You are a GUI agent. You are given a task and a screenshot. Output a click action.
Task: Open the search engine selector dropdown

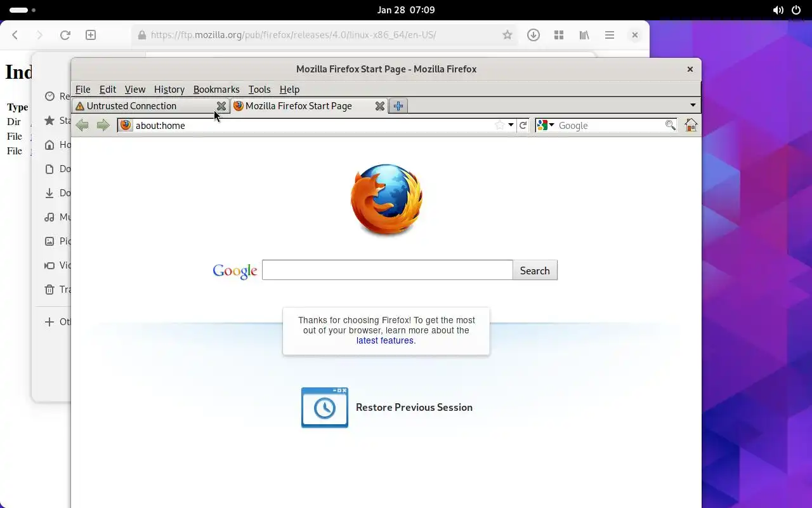pos(546,125)
